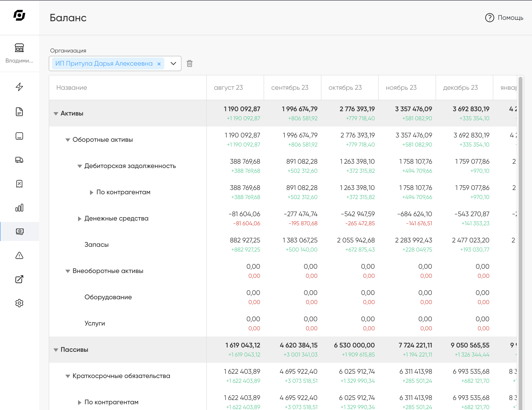Open the settings gear icon
This screenshot has height=410, width=532.
pos(19,303)
